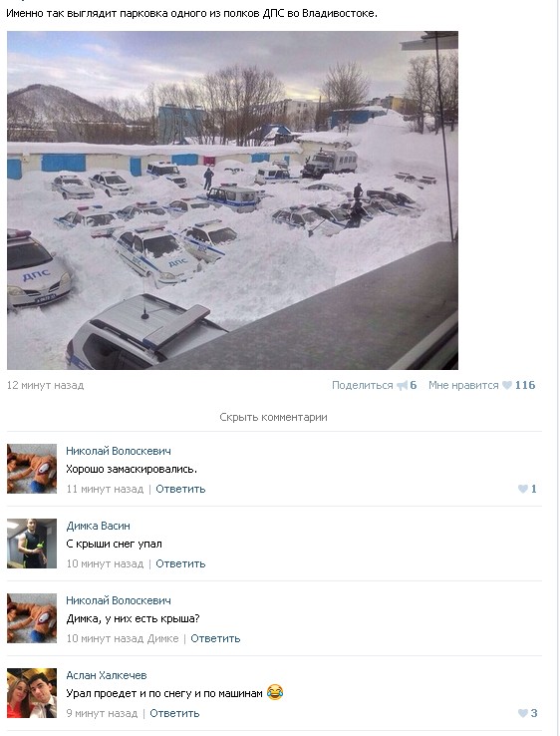Screen dimensions: 560x736
Task: Click the 12 минут назад post timestamp
Action: click(45, 385)
